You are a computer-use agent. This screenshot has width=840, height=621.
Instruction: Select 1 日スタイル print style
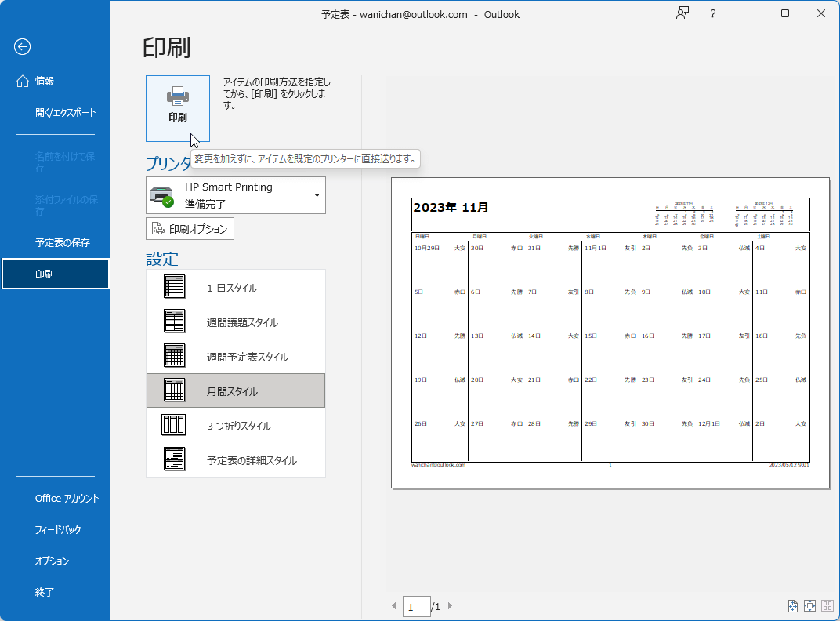click(x=236, y=287)
